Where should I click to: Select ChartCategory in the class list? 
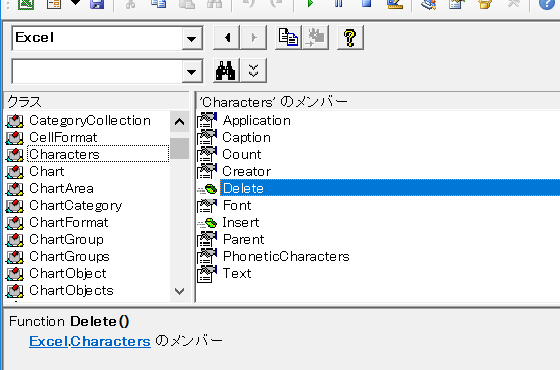click(x=75, y=205)
